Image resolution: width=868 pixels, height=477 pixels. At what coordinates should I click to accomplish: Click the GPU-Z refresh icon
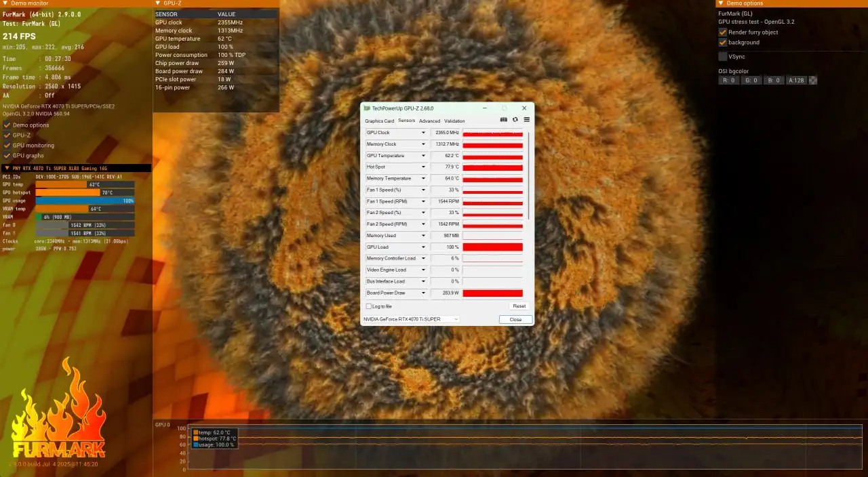(515, 120)
